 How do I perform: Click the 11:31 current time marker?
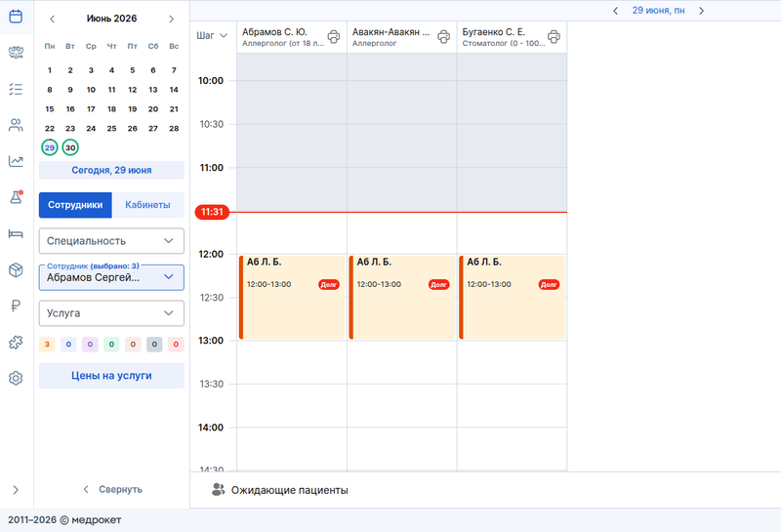[212, 212]
